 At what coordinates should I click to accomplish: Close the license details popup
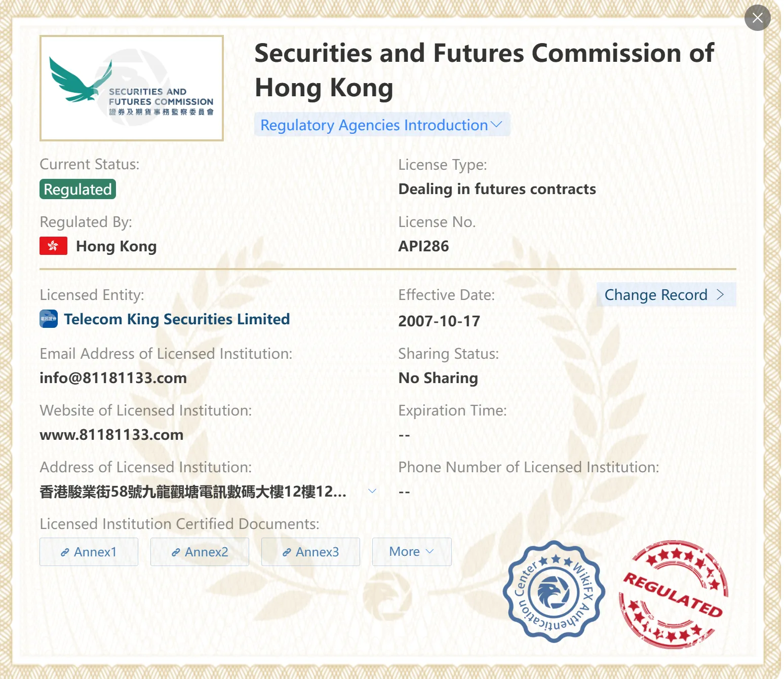[x=757, y=18]
